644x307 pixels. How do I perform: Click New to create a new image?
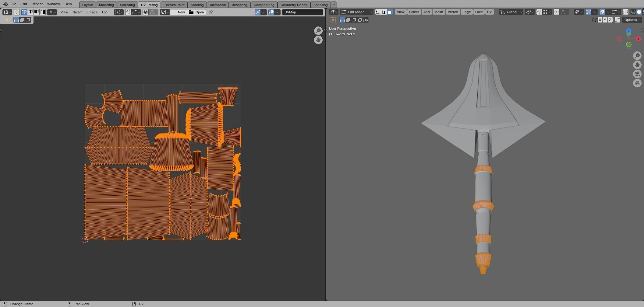(178, 12)
